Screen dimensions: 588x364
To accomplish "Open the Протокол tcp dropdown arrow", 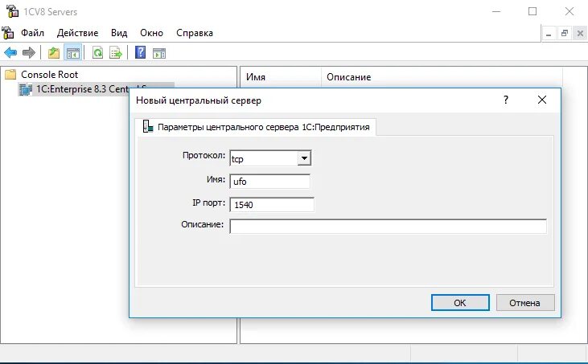I will coord(304,158).
